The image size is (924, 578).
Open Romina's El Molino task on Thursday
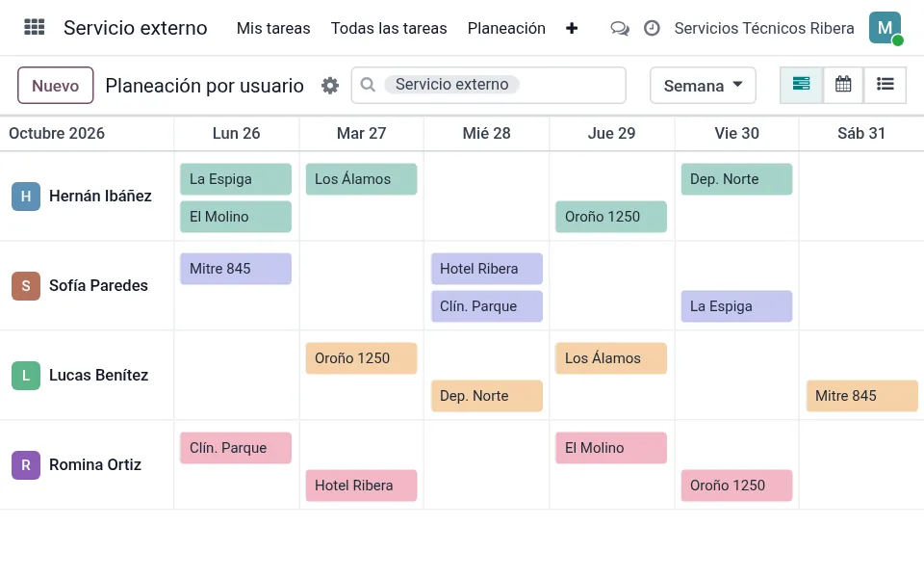(x=611, y=448)
